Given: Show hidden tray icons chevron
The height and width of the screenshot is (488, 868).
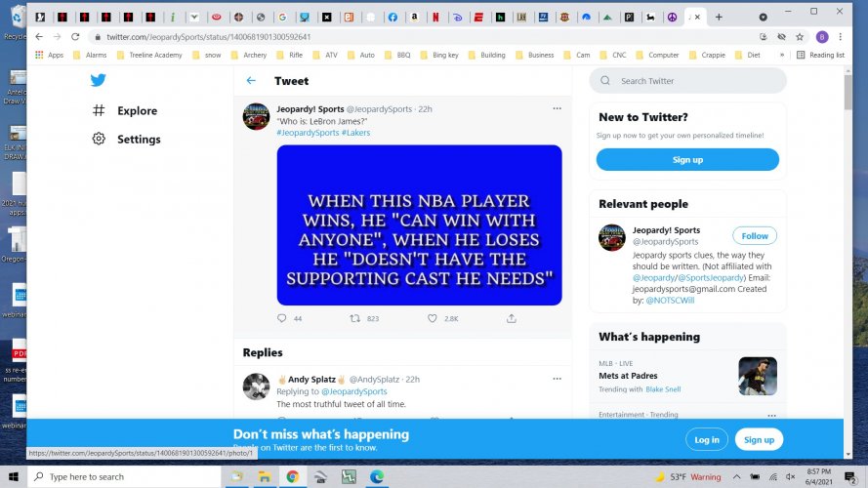Looking at the screenshot, I should pos(737,477).
